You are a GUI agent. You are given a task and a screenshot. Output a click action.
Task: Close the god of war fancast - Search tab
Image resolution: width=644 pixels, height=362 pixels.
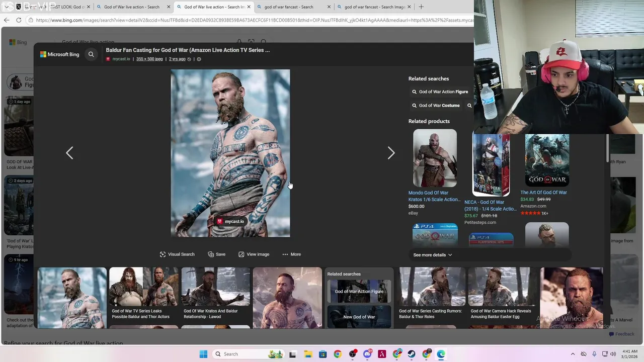(329, 7)
